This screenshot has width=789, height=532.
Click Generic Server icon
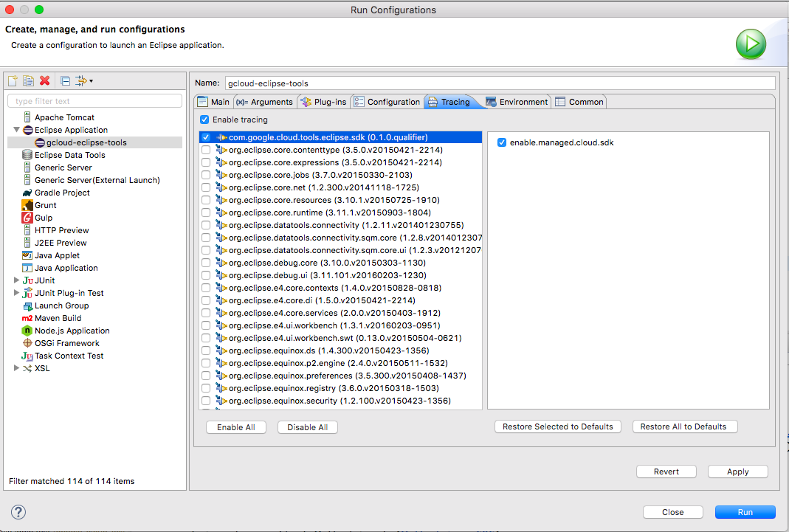tap(27, 167)
